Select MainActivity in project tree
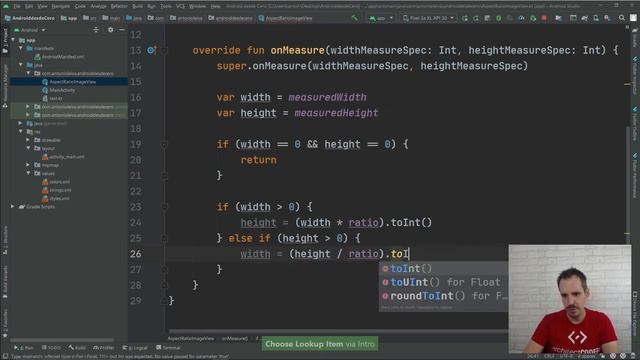 [58, 90]
